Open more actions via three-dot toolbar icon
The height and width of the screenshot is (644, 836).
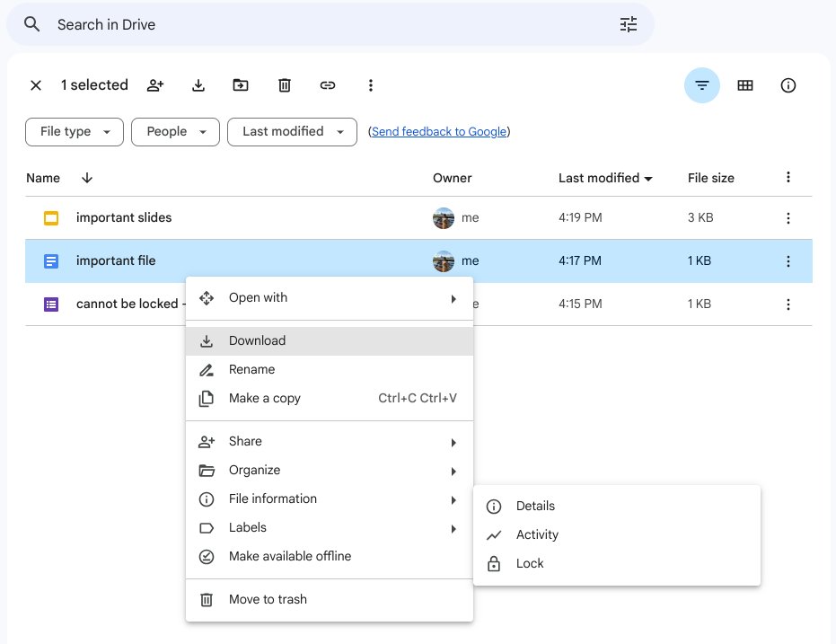click(370, 84)
